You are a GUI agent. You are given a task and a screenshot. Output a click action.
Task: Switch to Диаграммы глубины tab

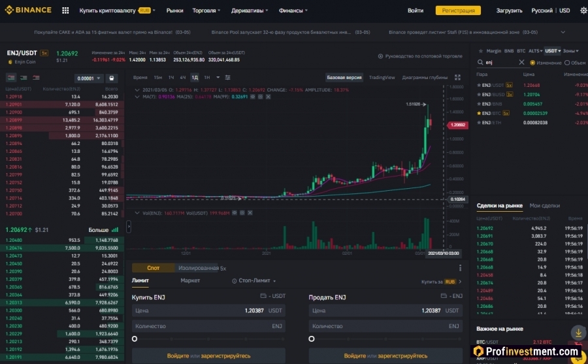(425, 77)
